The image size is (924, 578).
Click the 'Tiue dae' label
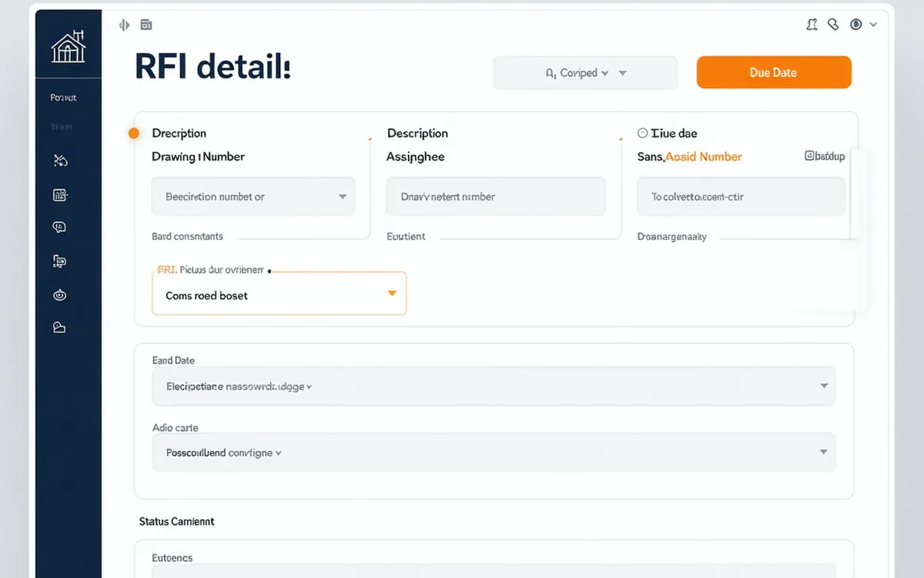pyautogui.click(x=674, y=133)
